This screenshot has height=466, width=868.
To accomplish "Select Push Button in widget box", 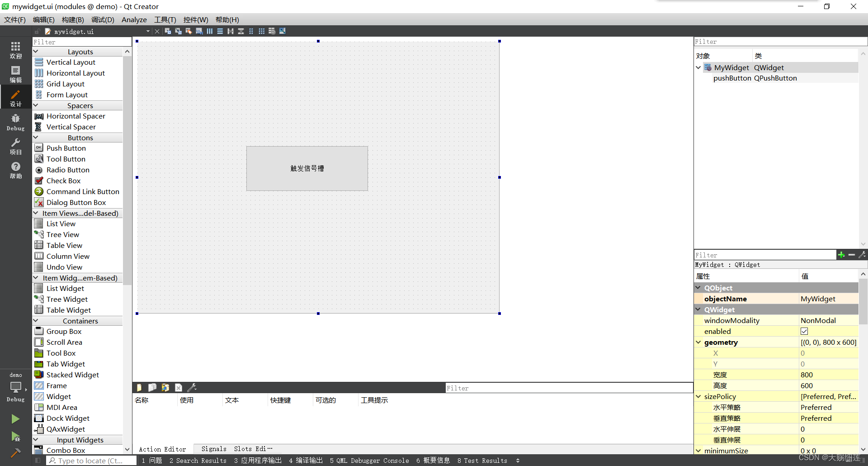I will coord(66,148).
